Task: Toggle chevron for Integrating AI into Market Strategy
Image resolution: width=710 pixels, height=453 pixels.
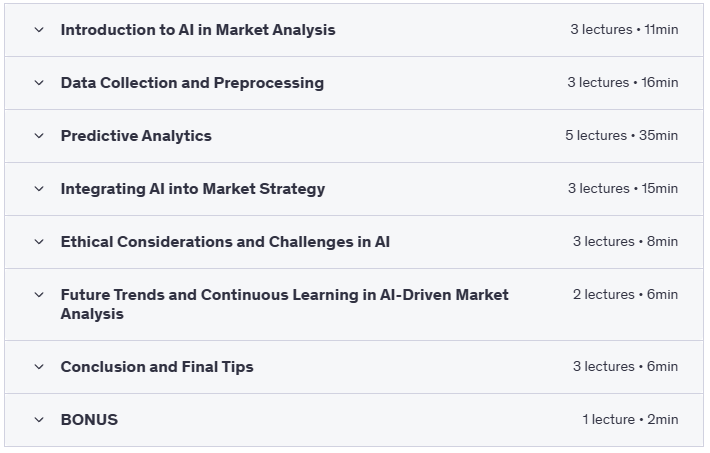Action: coord(39,189)
